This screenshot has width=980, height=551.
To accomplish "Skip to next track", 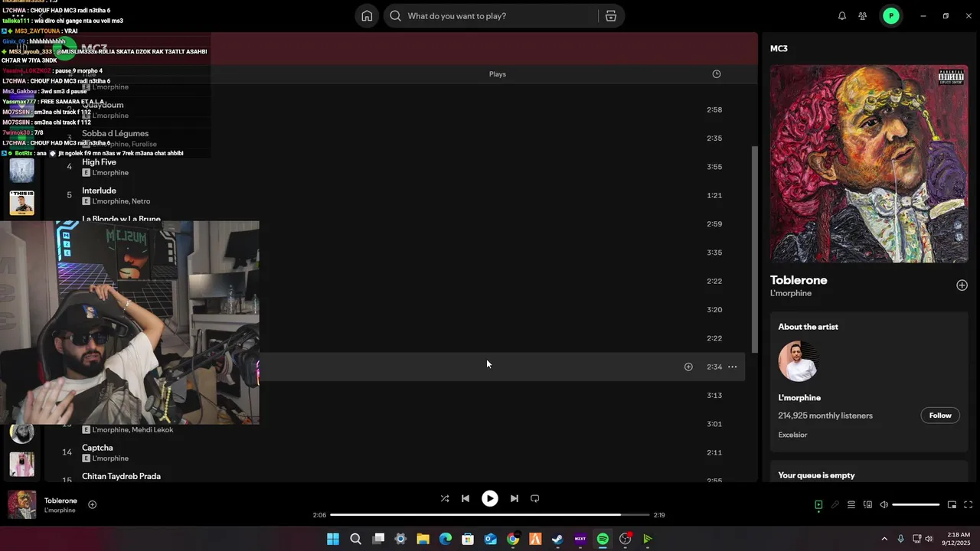I will tap(514, 498).
